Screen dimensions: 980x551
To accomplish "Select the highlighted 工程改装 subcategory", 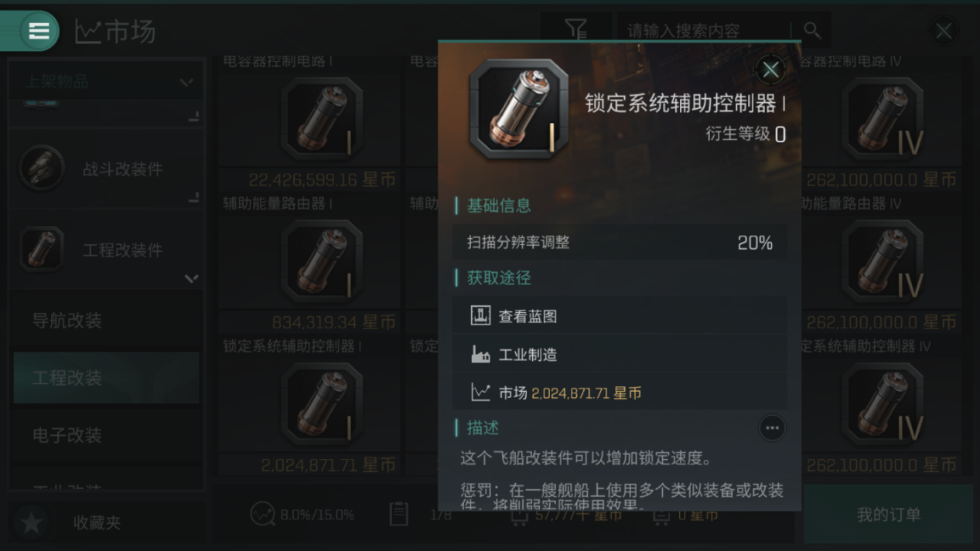I will (106, 377).
